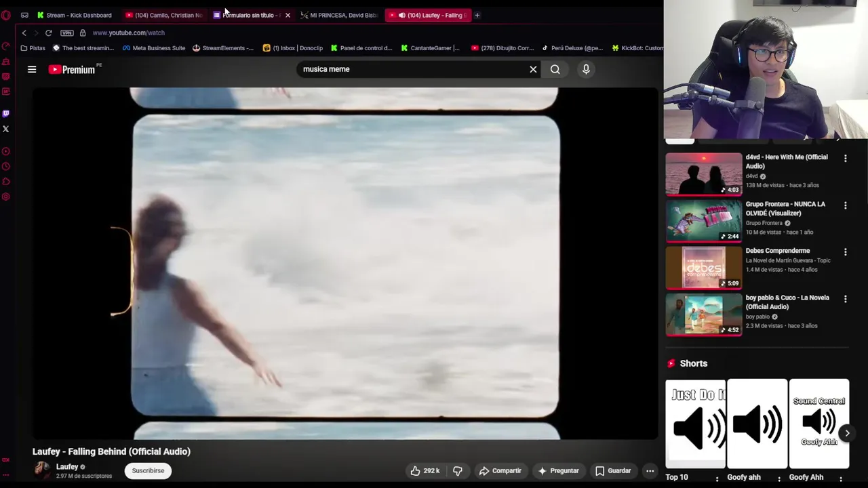Open options menu for boy pablo & Cuco video

click(845, 299)
